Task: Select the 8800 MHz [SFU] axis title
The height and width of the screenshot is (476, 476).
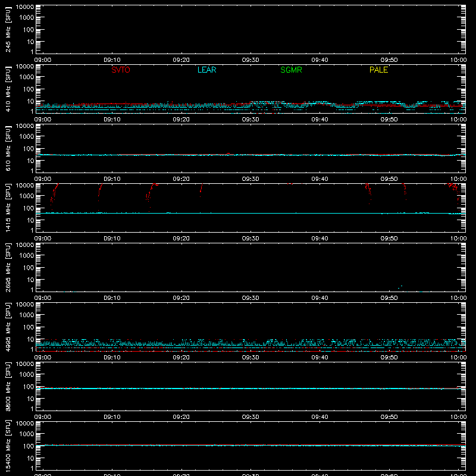Action: click(x=8, y=386)
